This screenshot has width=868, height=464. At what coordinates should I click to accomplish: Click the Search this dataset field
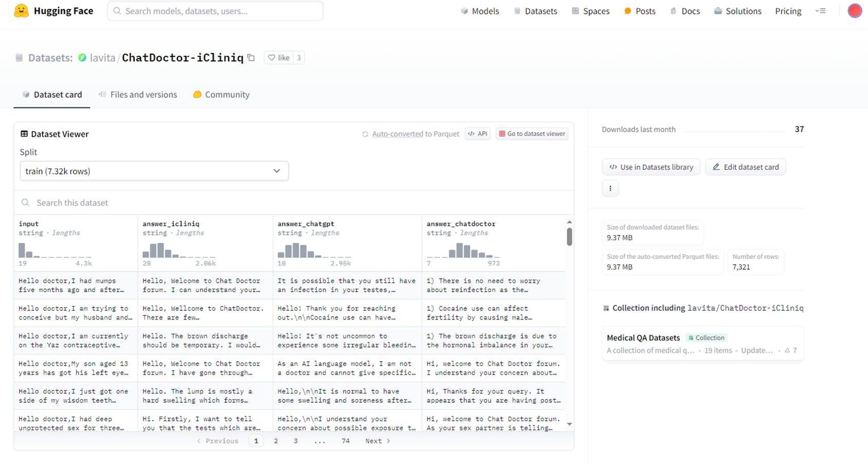click(x=294, y=203)
